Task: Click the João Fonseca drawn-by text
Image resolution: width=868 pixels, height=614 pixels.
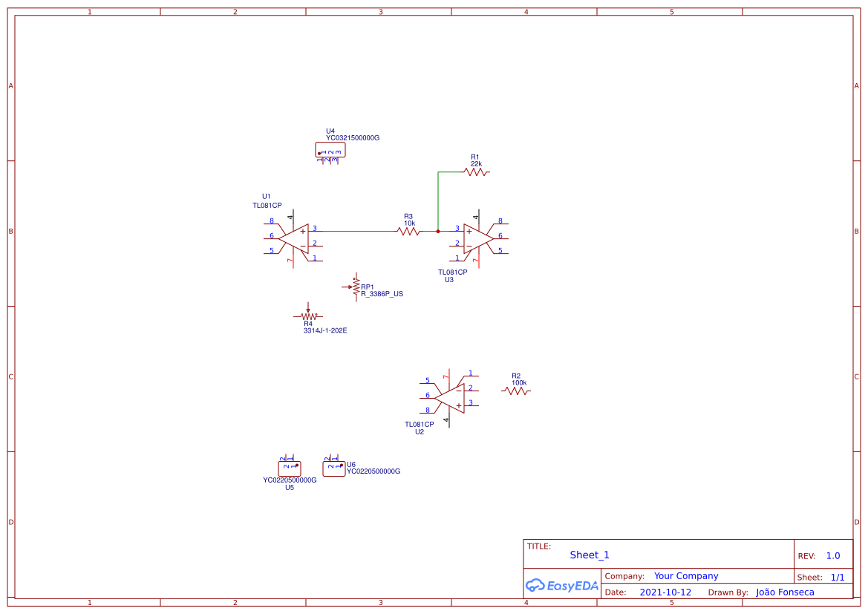Action: click(784, 592)
